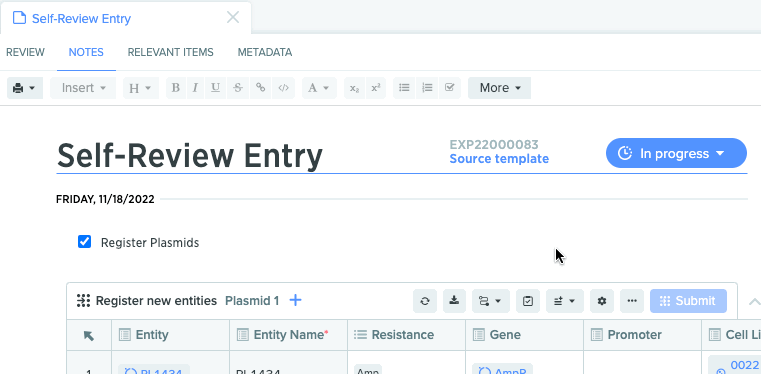Open the text color dropdown

[319, 88]
